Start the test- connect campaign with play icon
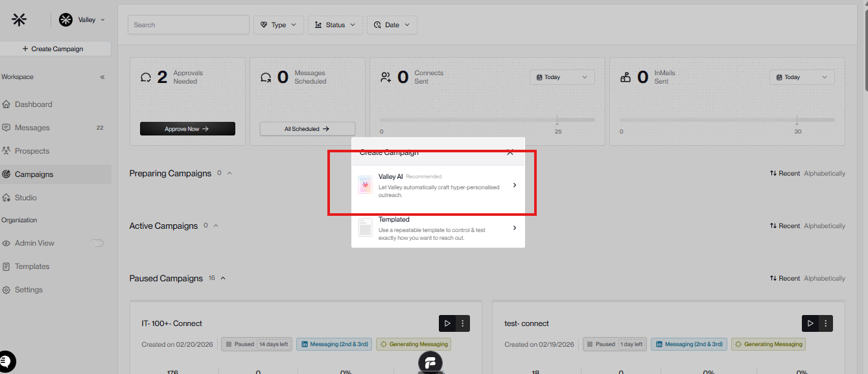 tap(810, 323)
